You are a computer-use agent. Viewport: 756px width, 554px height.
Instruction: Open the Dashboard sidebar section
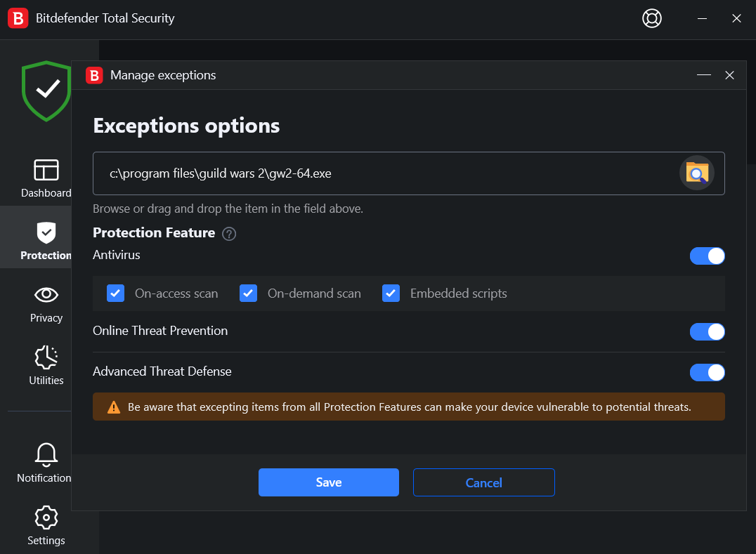46,178
